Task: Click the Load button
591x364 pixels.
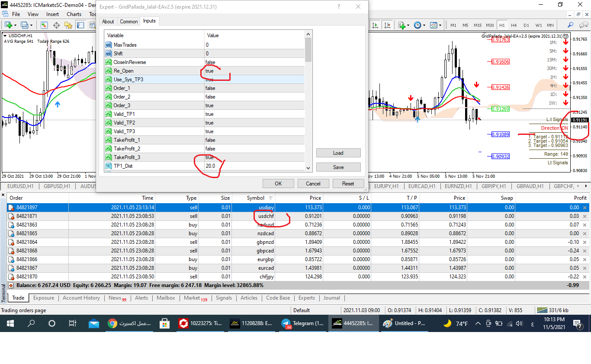Action: pos(338,153)
